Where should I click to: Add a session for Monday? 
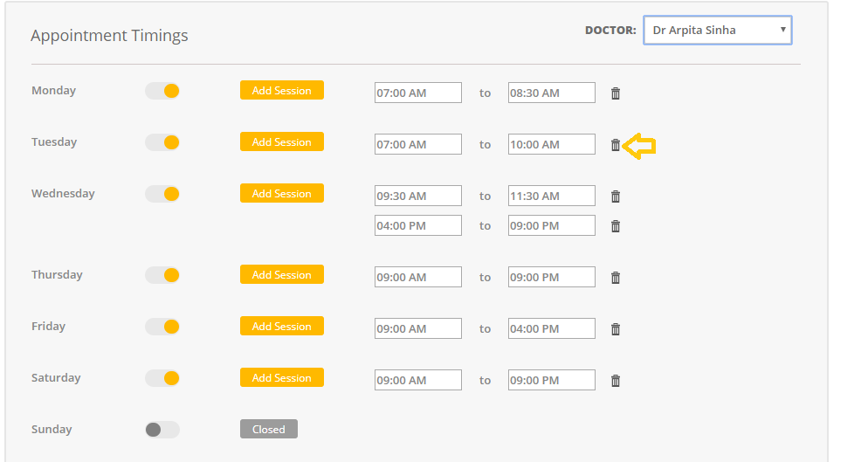[x=282, y=90]
